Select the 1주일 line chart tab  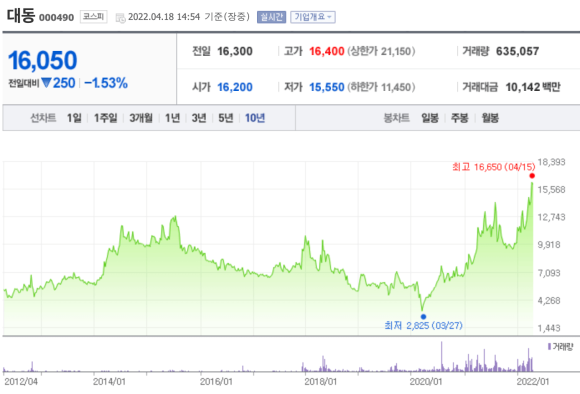click(x=105, y=118)
